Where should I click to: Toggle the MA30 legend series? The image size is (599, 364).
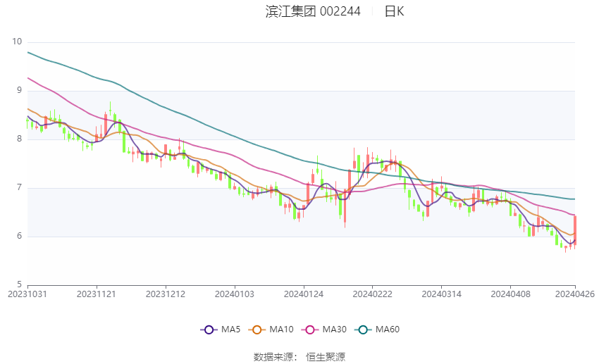tap(324, 330)
